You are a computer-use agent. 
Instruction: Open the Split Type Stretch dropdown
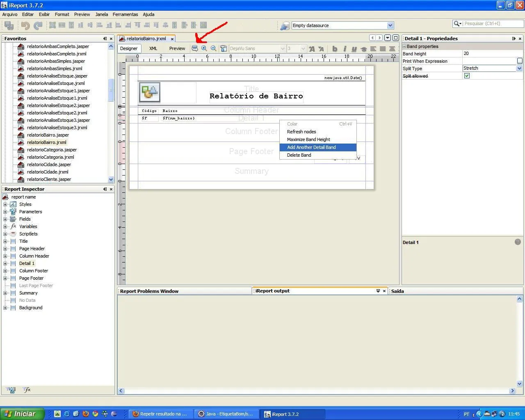pyautogui.click(x=519, y=68)
